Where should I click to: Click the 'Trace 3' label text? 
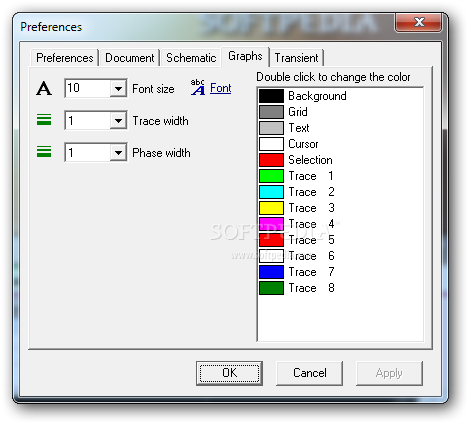311,208
